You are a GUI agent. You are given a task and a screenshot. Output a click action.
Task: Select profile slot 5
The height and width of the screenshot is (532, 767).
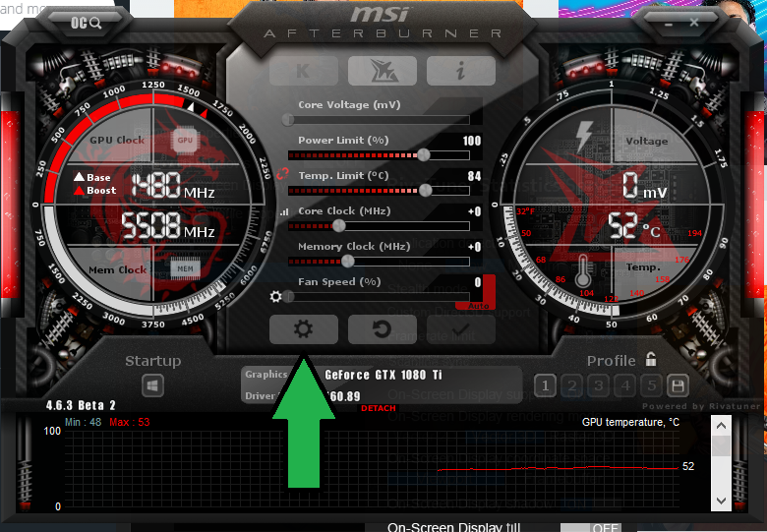(652, 386)
